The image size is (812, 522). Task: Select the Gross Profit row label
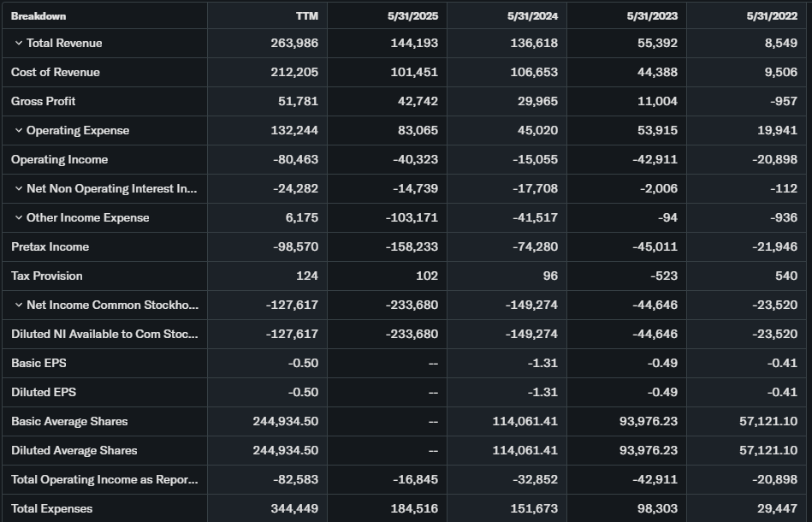tap(44, 102)
